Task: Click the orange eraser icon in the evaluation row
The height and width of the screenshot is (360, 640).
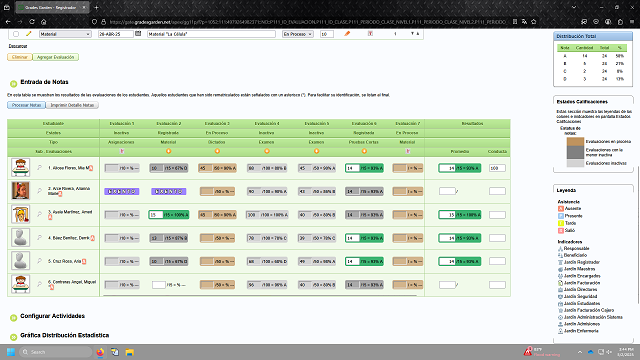Action: (x=347, y=34)
